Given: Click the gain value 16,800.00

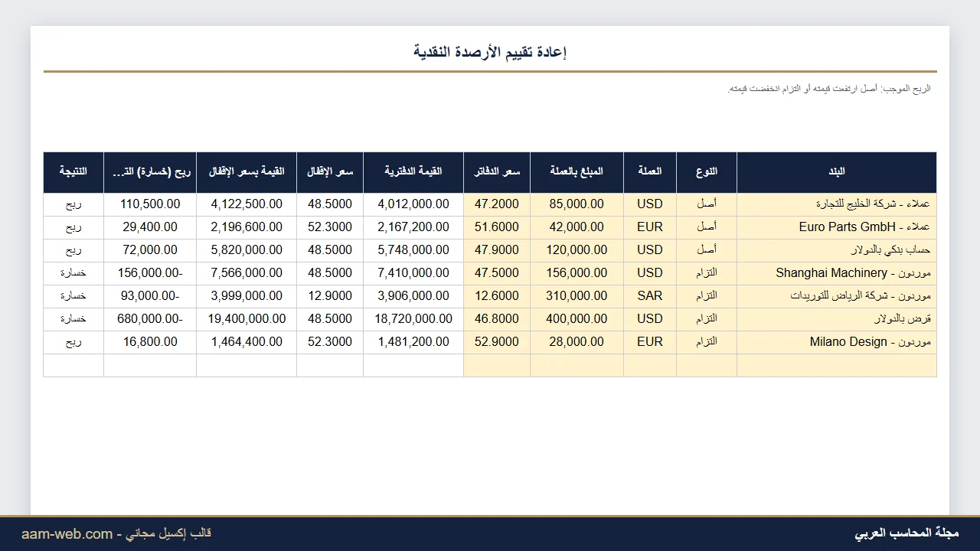Looking at the screenshot, I should pyautogui.click(x=150, y=342).
